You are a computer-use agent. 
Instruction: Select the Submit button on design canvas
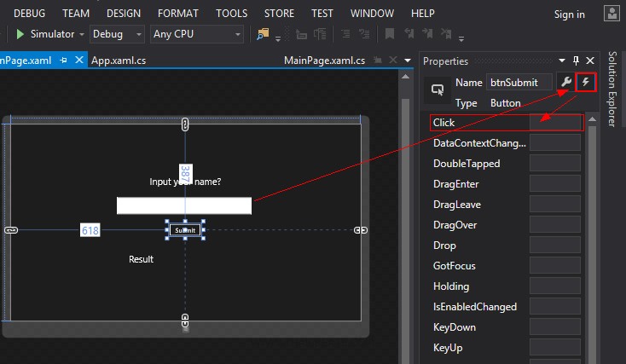[x=185, y=230]
